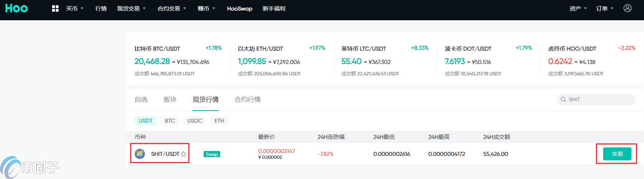The image size is (644, 179).
Task: Open the 比特币 BTC/USDT ticker card
Action: coord(178,61)
